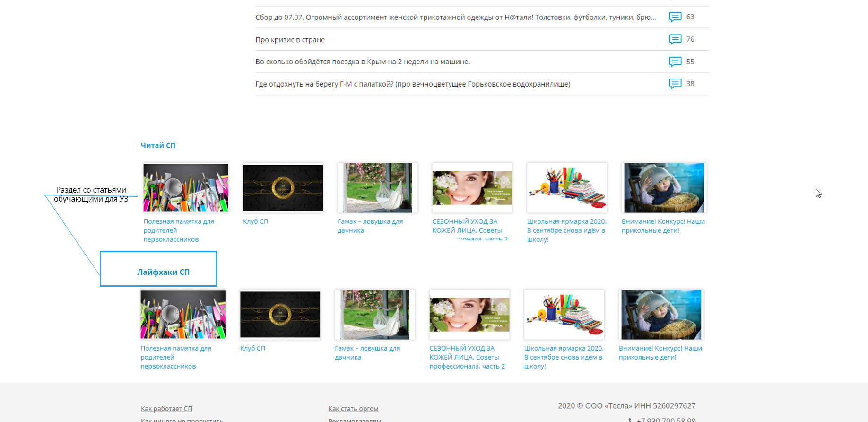Click the comment icon for the Н@тали clothing topic
Image resolution: width=868 pixels, height=422 pixels.
pos(675,17)
